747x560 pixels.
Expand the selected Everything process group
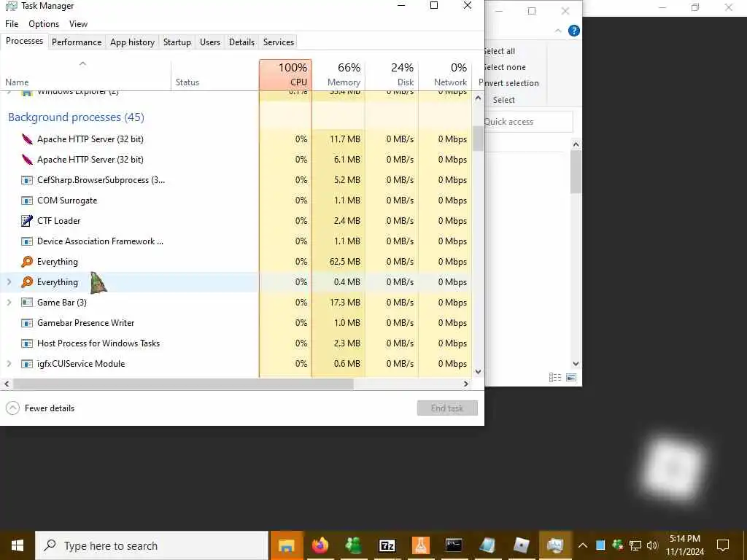(9, 282)
